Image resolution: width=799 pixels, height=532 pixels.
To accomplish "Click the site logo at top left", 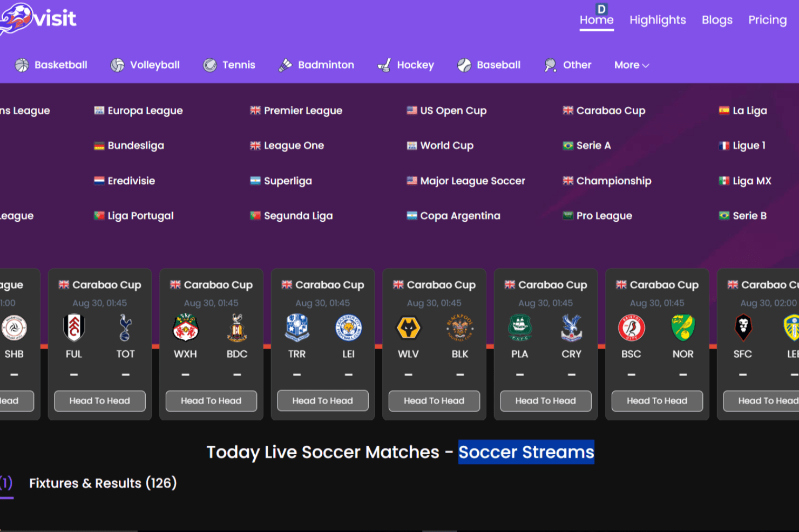I will click(x=38, y=19).
